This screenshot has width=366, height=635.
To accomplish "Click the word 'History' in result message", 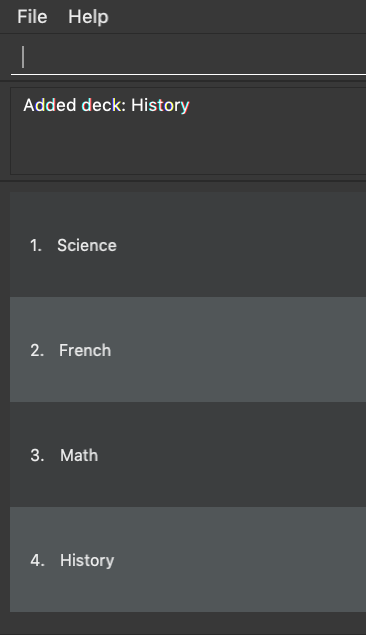I will (160, 105).
